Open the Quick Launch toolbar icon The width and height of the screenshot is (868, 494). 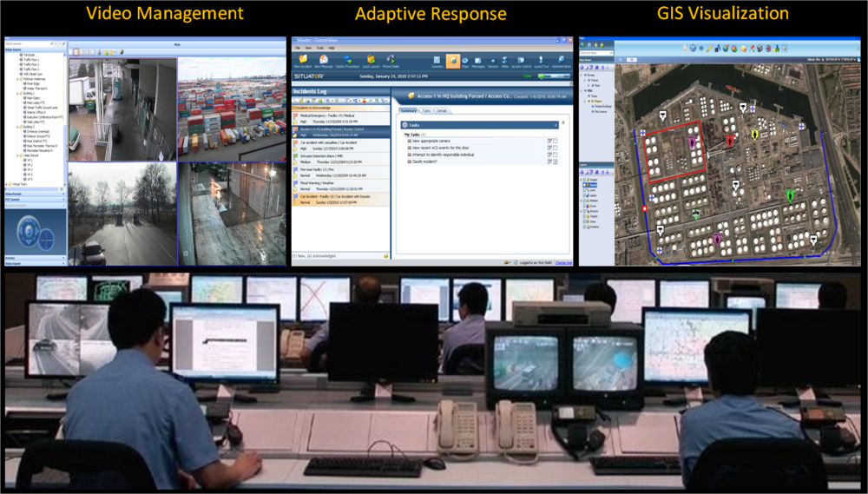coord(371,60)
